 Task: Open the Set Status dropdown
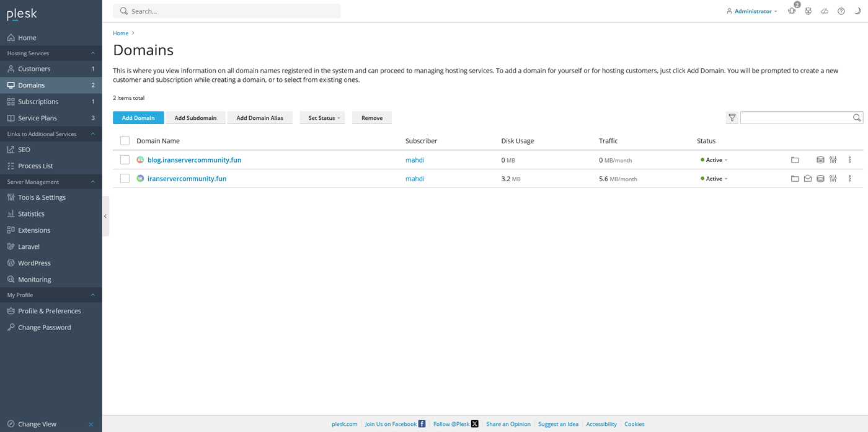coord(322,118)
